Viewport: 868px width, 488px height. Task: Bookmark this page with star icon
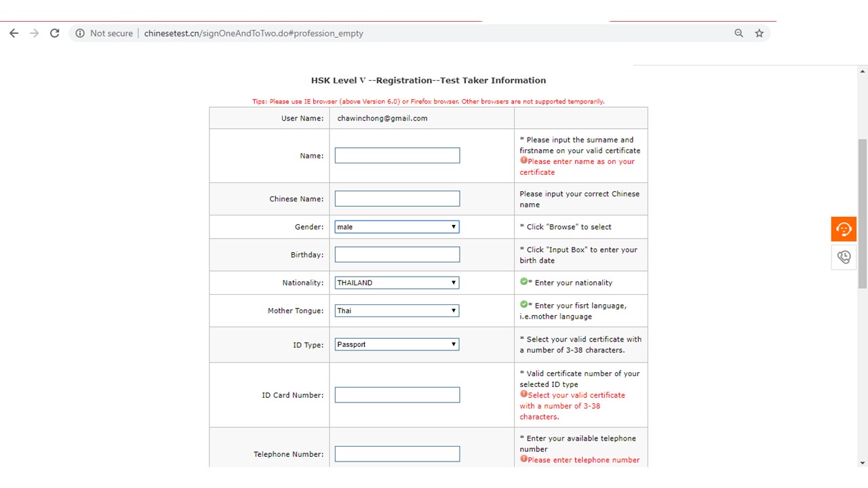pyautogui.click(x=759, y=33)
